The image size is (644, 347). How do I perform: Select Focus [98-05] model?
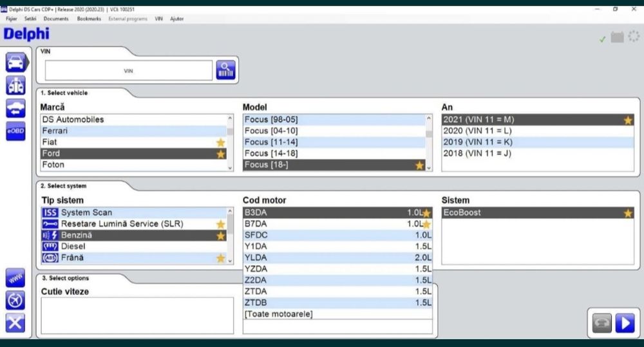click(334, 120)
